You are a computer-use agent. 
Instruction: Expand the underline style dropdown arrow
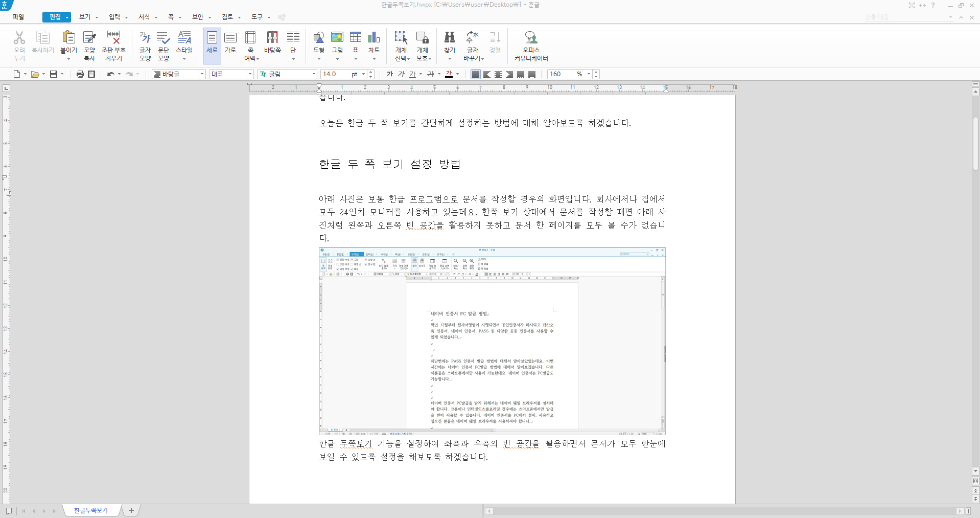pos(421,74)
